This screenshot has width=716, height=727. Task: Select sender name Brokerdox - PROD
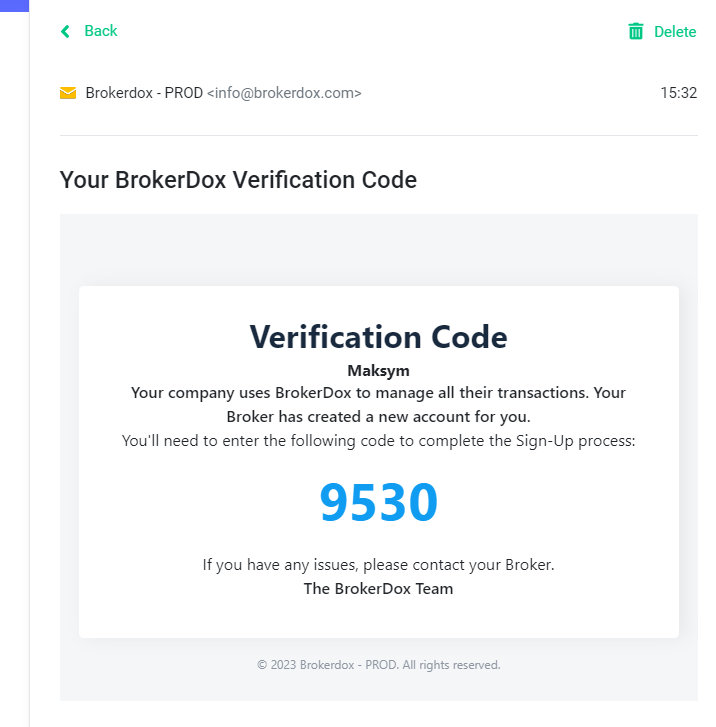click(144, 93)
